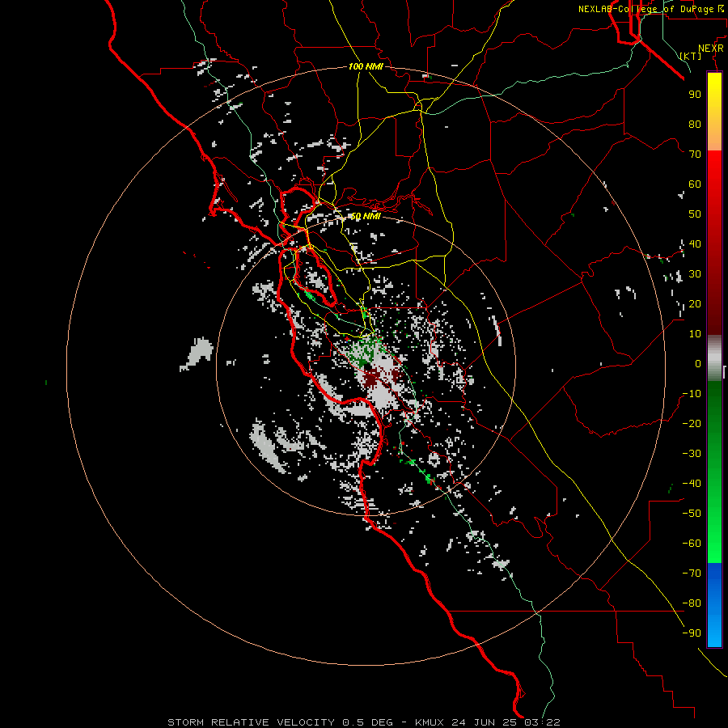
Task: Click the "[KT]" units label
Action: coord(691,56)
